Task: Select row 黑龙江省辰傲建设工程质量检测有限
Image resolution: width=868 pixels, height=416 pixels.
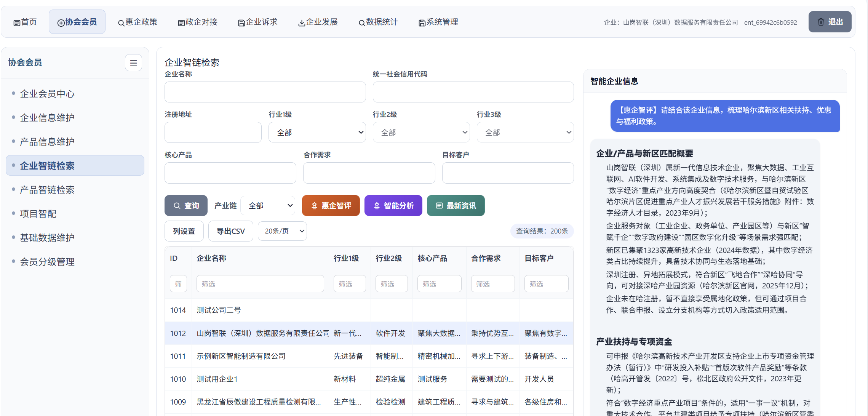Action: tap(369, 402)
